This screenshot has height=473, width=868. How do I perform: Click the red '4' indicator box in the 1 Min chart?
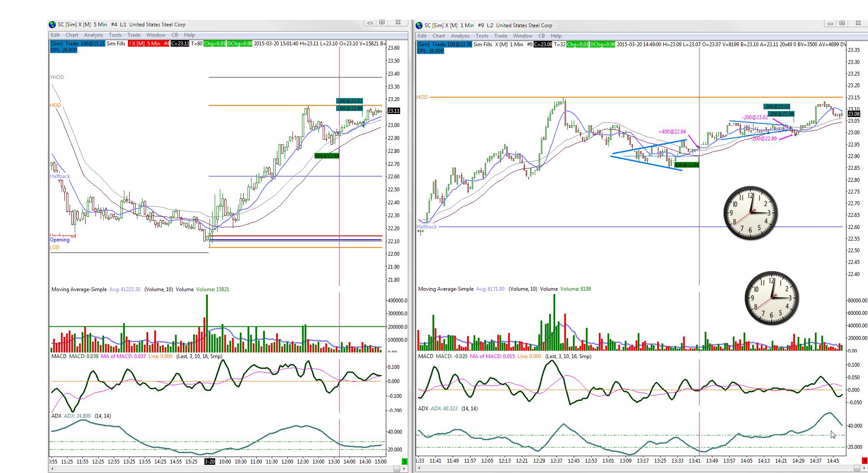[865, 461]
